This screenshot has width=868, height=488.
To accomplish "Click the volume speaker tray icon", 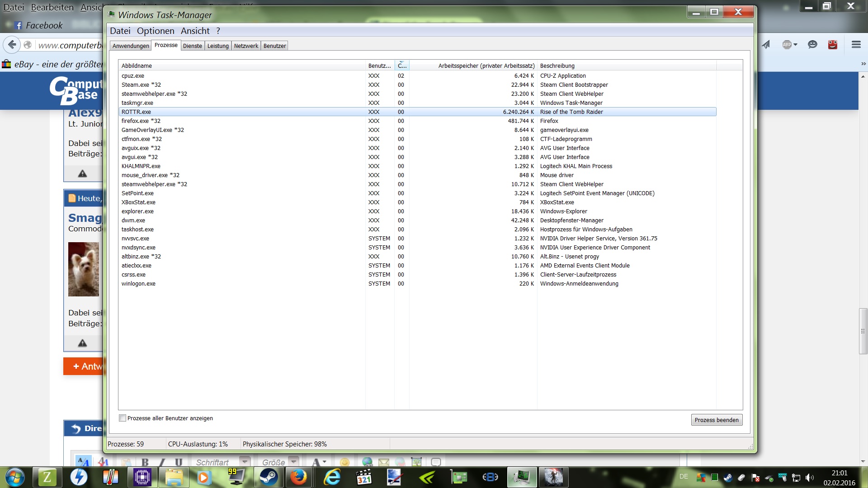I will click(x=809, y=478).
